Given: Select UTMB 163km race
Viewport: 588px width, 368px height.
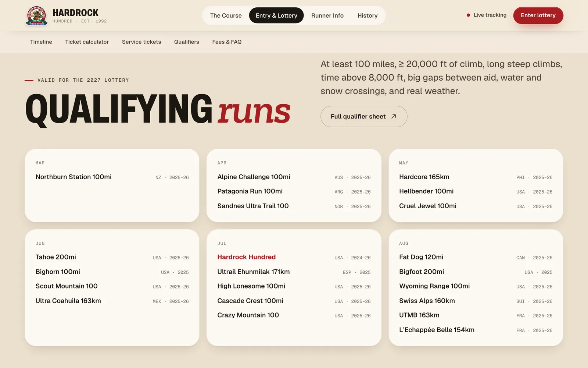Looking at the screenshot, I should [476, 315].
